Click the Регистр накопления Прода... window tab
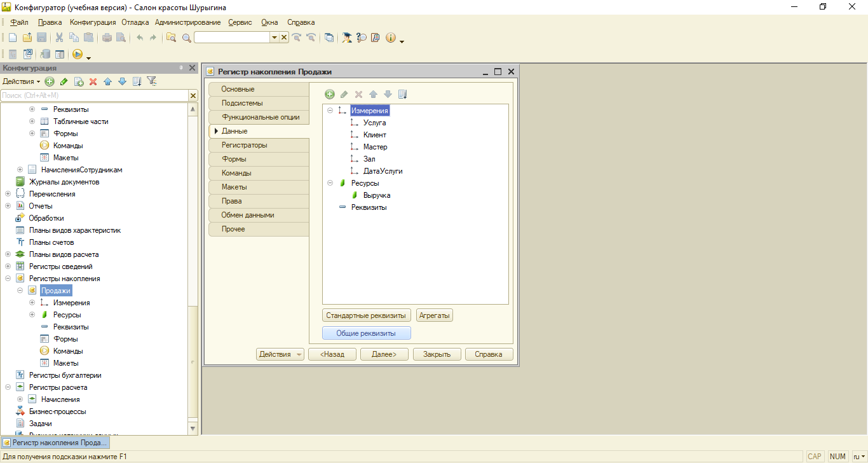 pos(55,443)
